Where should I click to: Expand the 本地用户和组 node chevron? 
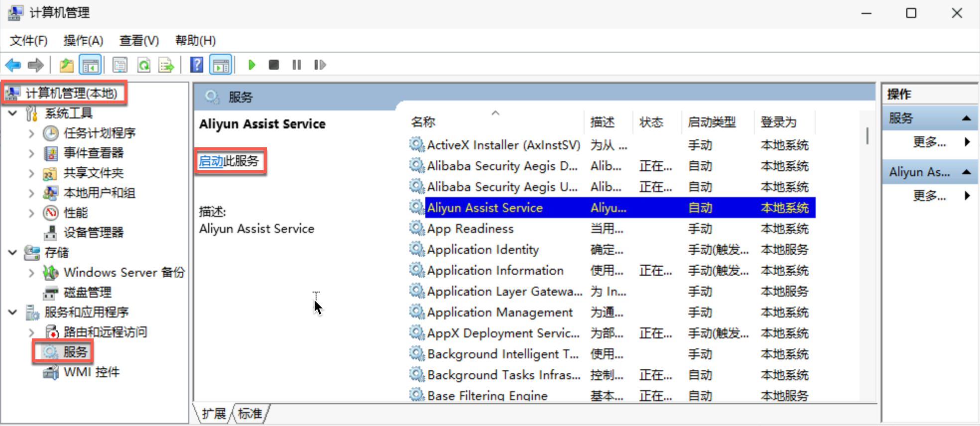(31, 193)
